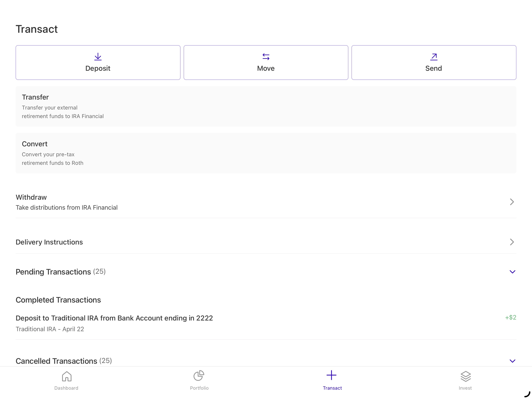Click the Transact page title

tap(37, 29)
